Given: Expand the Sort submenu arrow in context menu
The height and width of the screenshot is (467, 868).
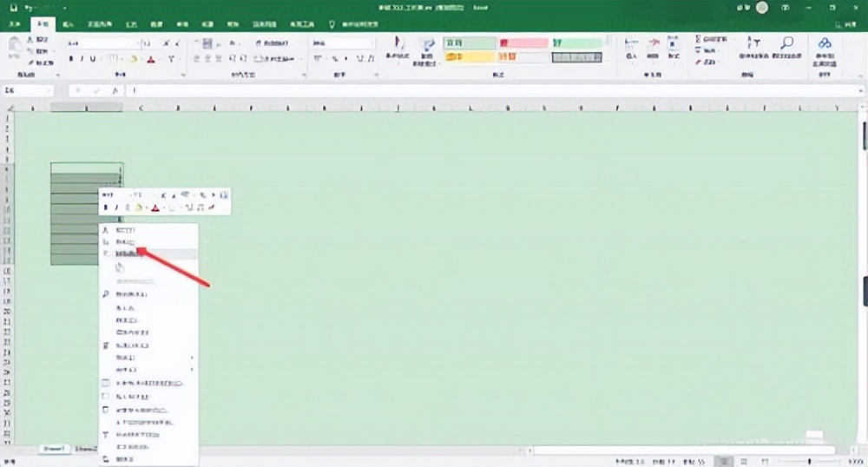Looking at the screenshot, I should 192,370.
